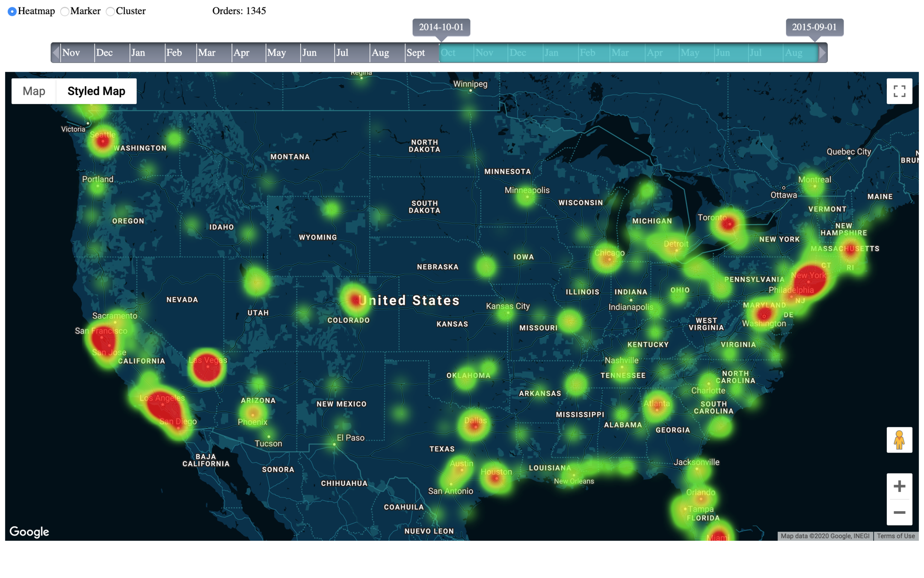Image resolution: width=924 pixels, height=578 pixels.
Task: Click the 2014-10-01 start date handle
Action: coord(441,27)
